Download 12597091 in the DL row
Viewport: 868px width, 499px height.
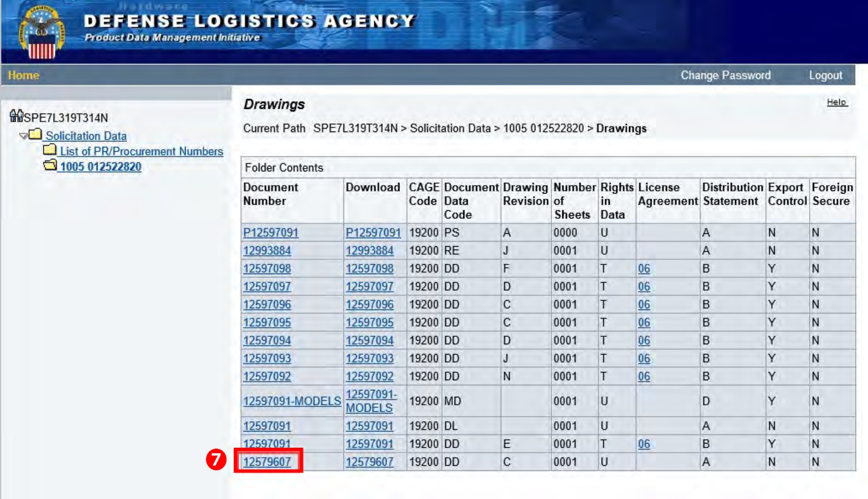tap(370, 426)
